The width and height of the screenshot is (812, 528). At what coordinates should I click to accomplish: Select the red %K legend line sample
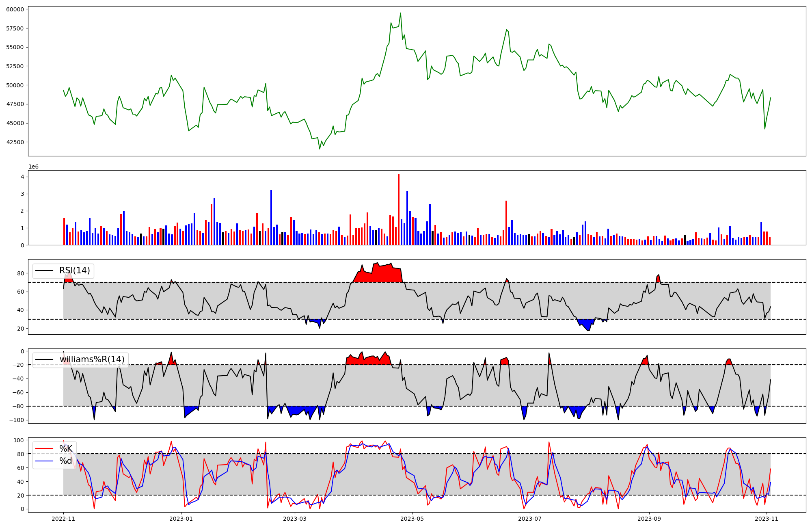tap(44, 448)
